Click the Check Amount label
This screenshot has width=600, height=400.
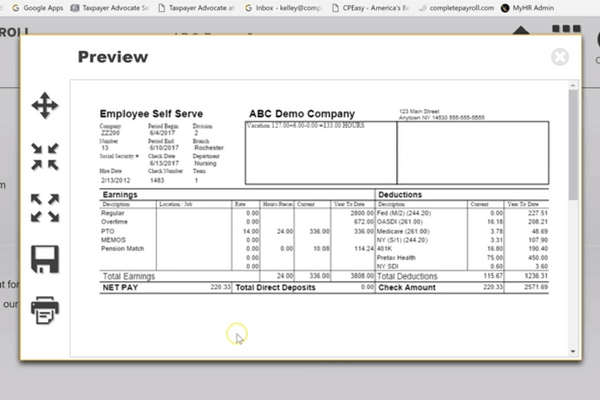(x=407, y=287)
